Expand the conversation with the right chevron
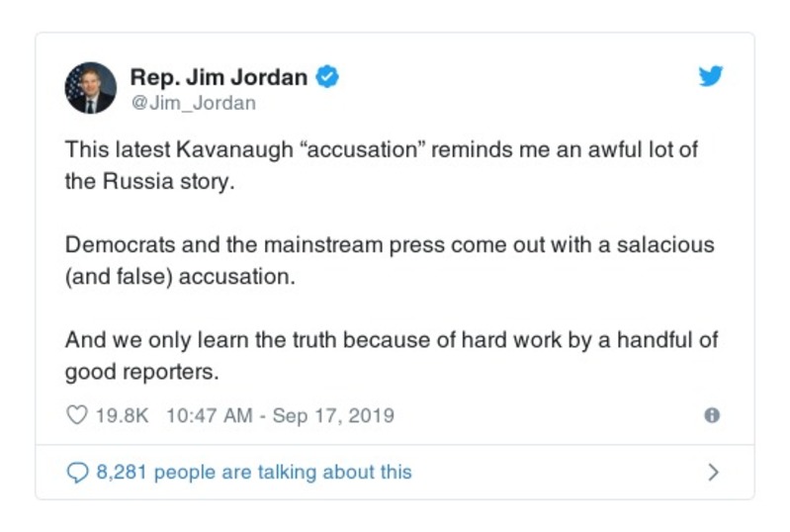This screenshot has width=790, height=532. 713,472
